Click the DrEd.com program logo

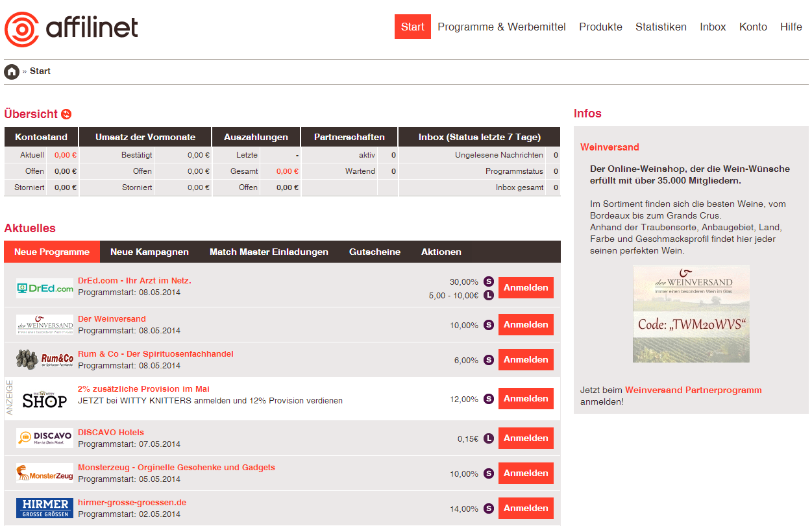pyautogui.click(x=45, y=289)
